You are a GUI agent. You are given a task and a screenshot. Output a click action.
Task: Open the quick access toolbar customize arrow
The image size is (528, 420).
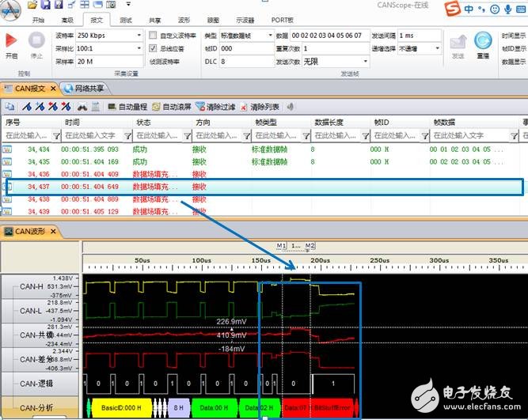tap(128, 5)
